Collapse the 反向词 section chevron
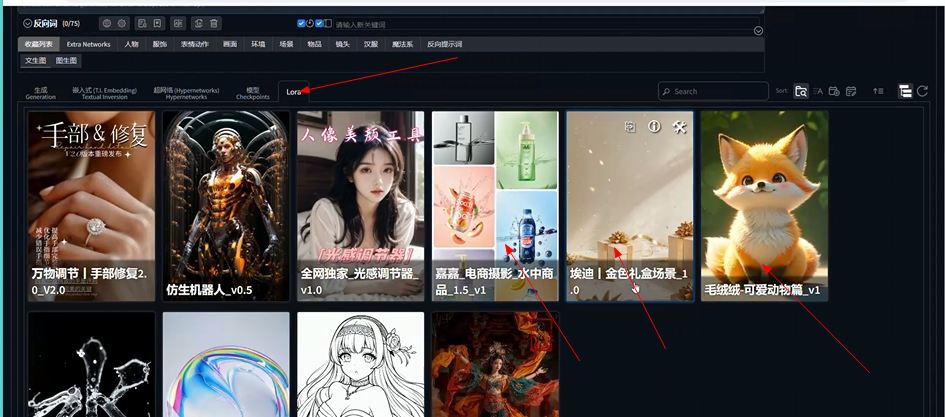Viewport: 945px width, 417px height. [27, 24]
